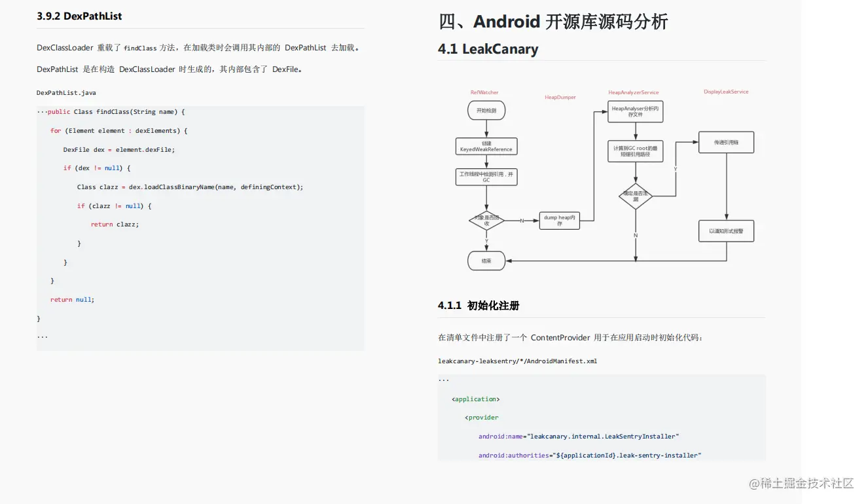Click the "<application>" XML tag line
This screenshot has height=504, width=868.
[x=476, y=399]
